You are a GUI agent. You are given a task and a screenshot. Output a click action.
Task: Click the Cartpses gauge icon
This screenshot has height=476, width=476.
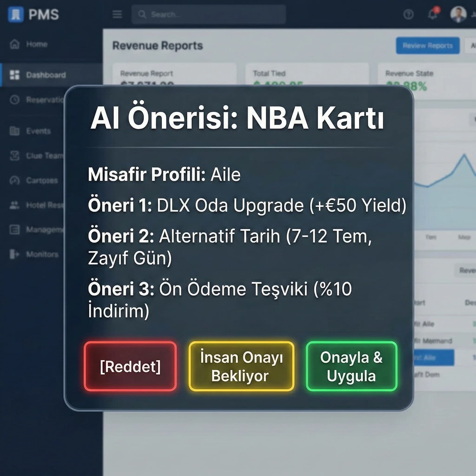(15, 180)
